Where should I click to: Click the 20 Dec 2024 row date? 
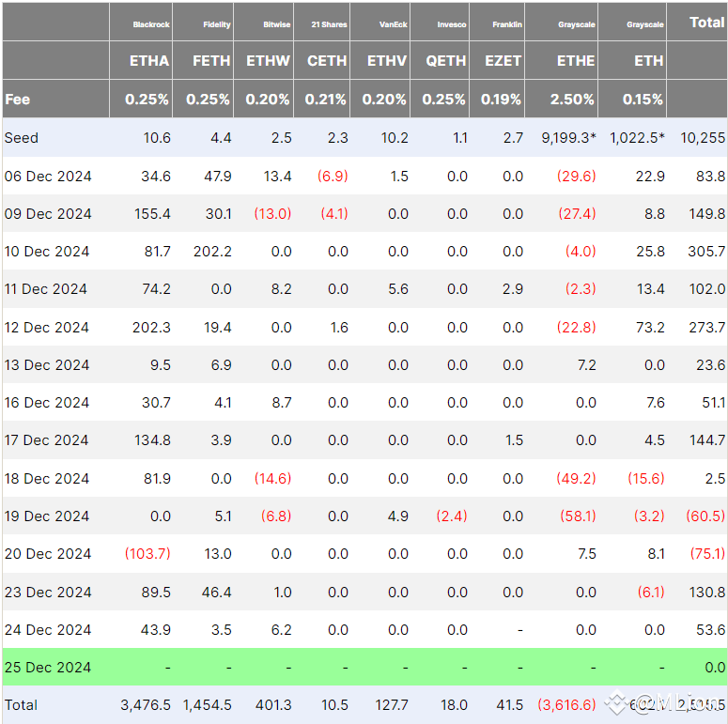(48, 554)
